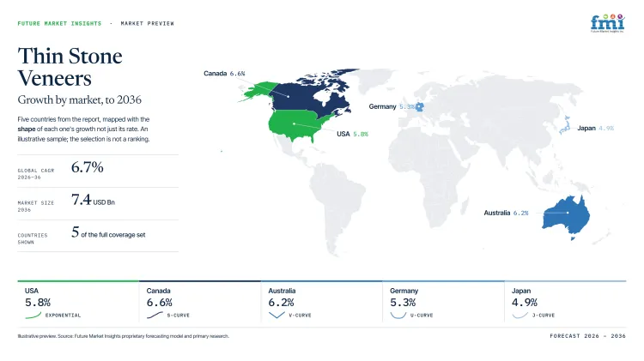The width and height of the screenshot is (644, 361).
Task: Open the Japan 4.9% card
Action: click(x=565, y=302)
